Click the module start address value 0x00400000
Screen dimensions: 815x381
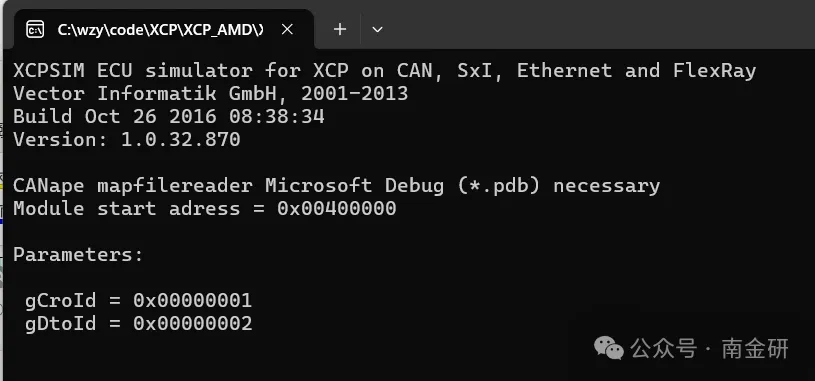pyautogui.click(x=337, y=208)
